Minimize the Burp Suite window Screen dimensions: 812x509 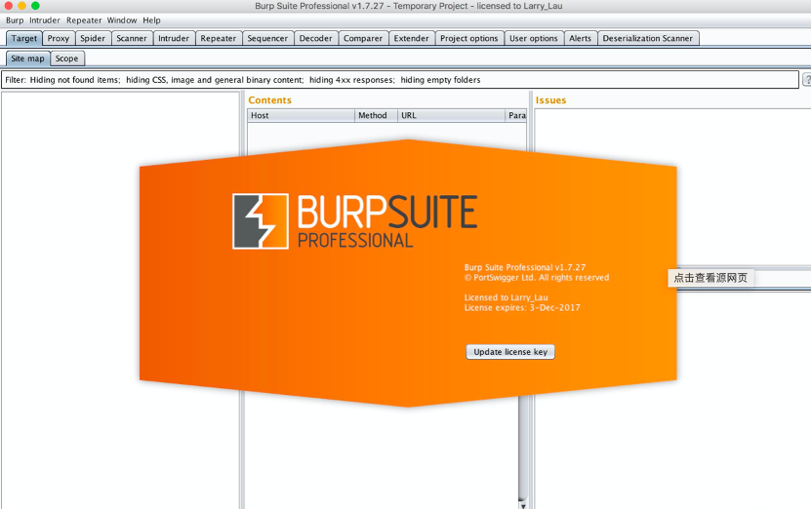[21, 6]
